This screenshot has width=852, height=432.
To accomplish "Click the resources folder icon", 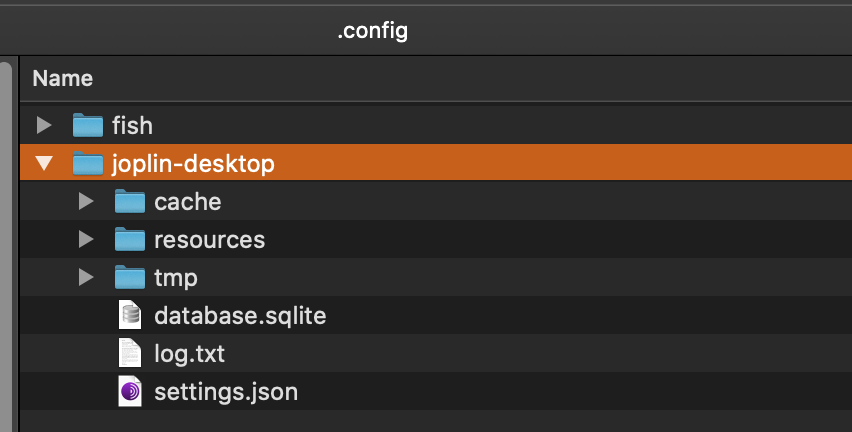I will (130, 239).
